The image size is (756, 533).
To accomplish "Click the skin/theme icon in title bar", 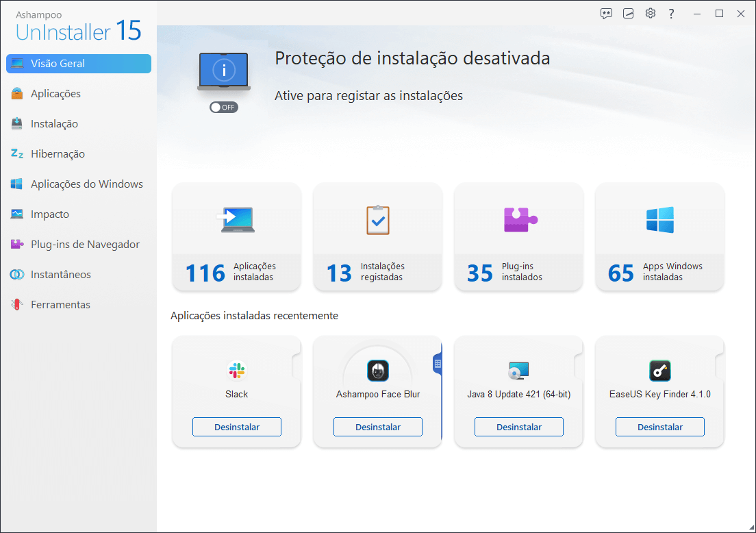I will [628, 14].
